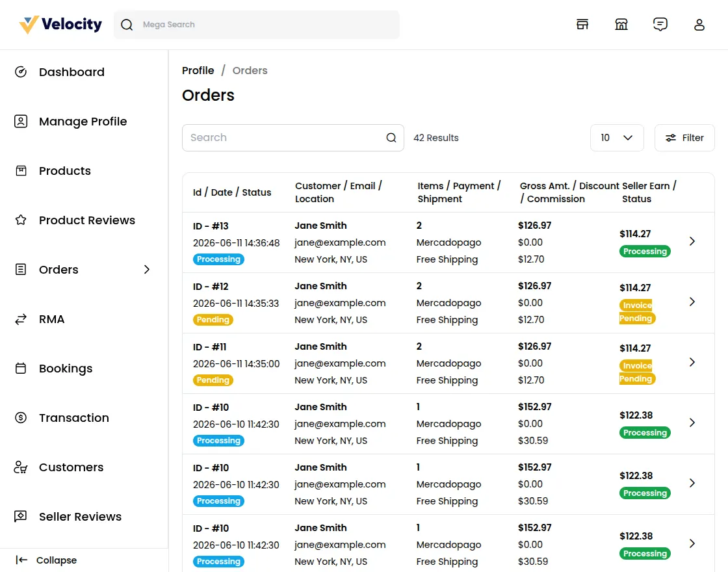The image size is (728, 572).
Task: Focus the Mega Search field
Action: (256, 25)
